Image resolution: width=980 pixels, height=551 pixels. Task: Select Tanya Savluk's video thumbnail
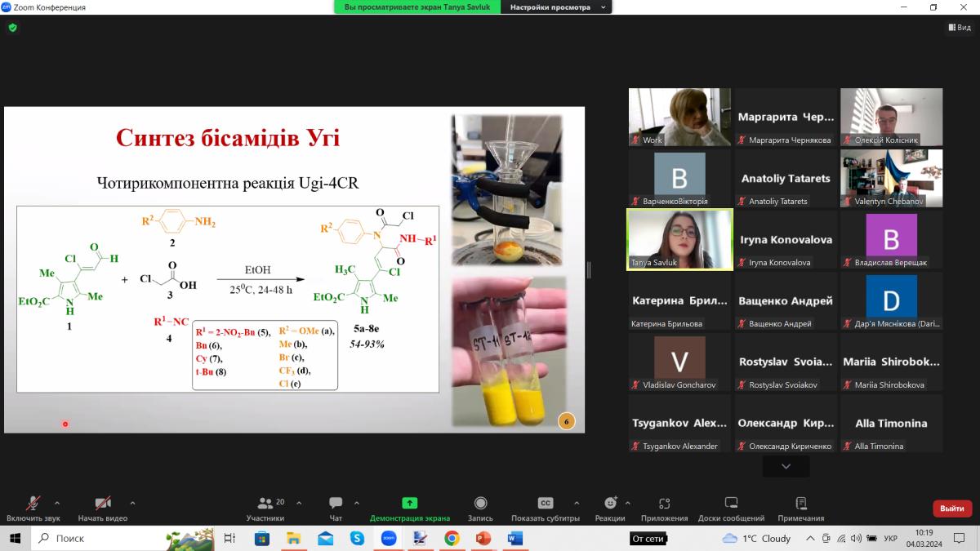679,238
